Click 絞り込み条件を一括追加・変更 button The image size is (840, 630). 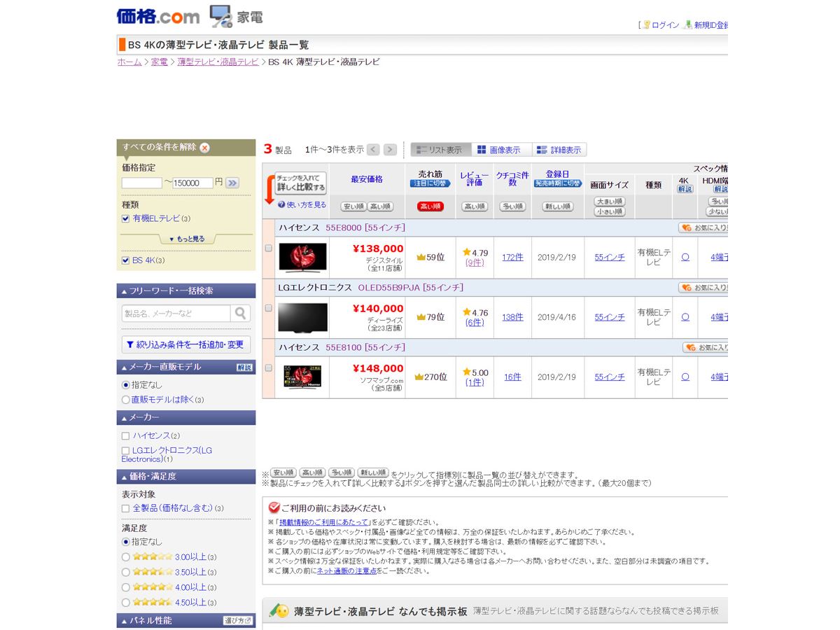pyautogui.click(x=186, y=344)
